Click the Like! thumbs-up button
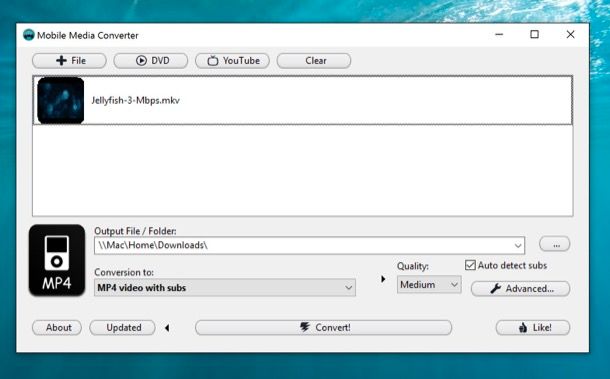The image size is (610, 379). 533,328
